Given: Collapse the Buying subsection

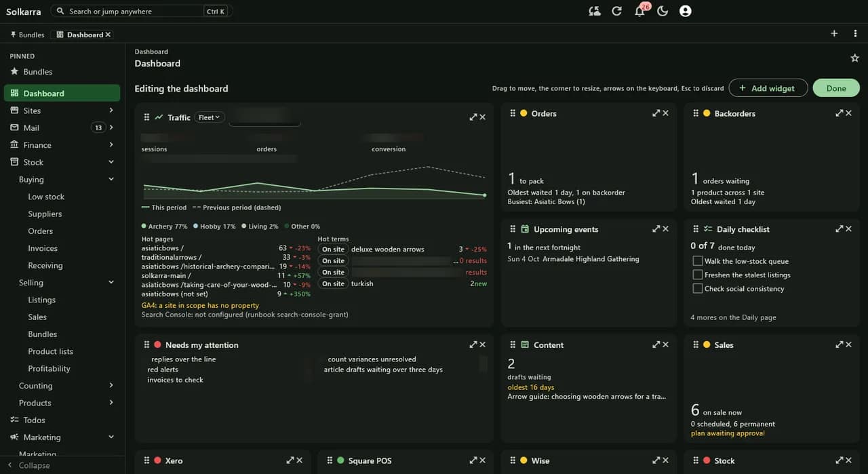Looking at the screenshot, I should 111,179.
